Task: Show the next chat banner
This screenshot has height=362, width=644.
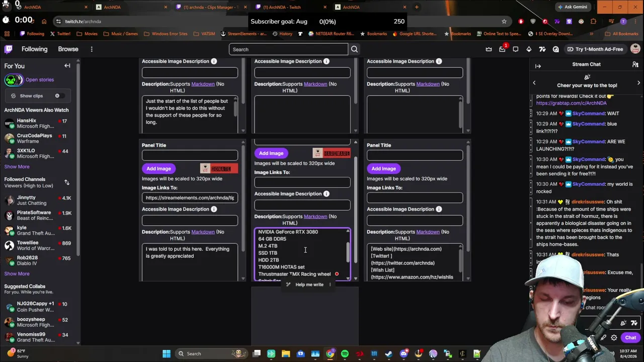Action: point(638,83)
